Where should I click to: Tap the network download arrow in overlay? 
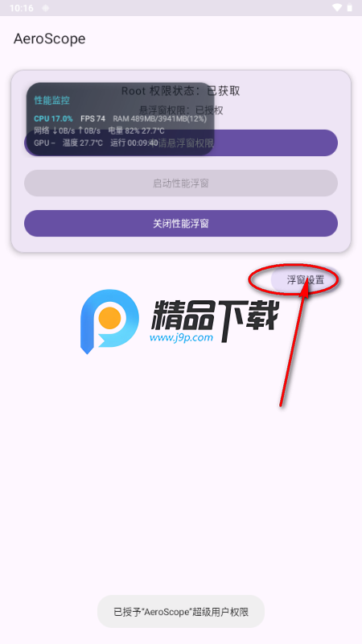click(x=56, y=130)
